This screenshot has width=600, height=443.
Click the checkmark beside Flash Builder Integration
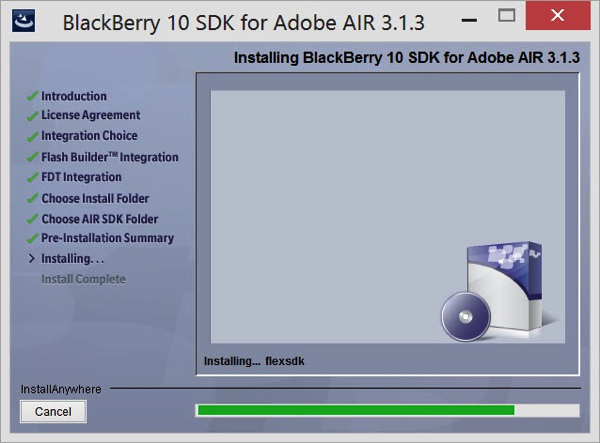tap(33, 157)
